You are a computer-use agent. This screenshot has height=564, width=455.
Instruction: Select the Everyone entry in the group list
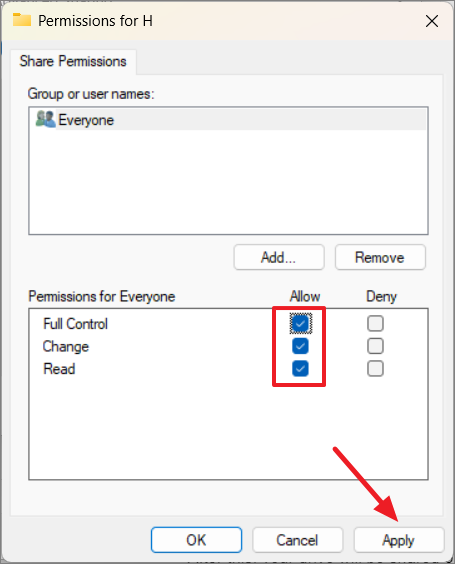click(228, 119)
